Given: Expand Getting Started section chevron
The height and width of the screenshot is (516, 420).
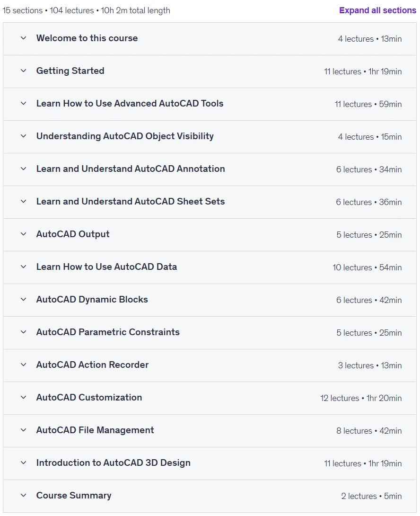Looking at the screenshot, I should point(23,71).
